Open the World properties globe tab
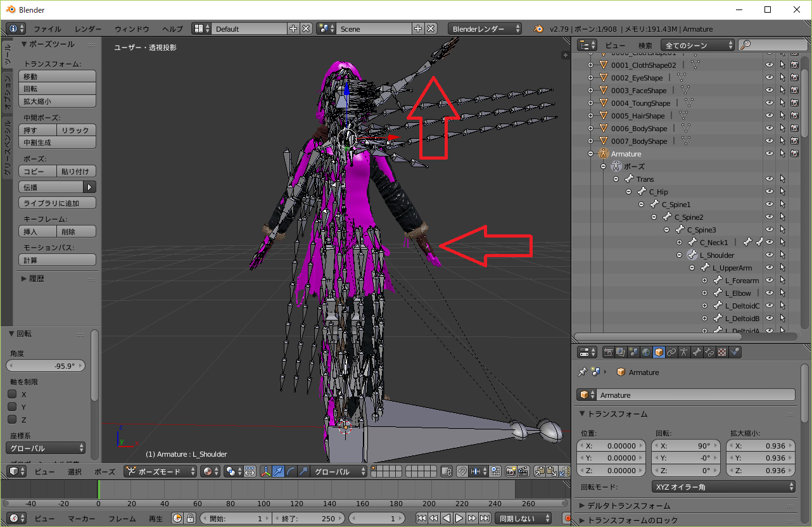 pyautogui.click(x=646, y=352)
